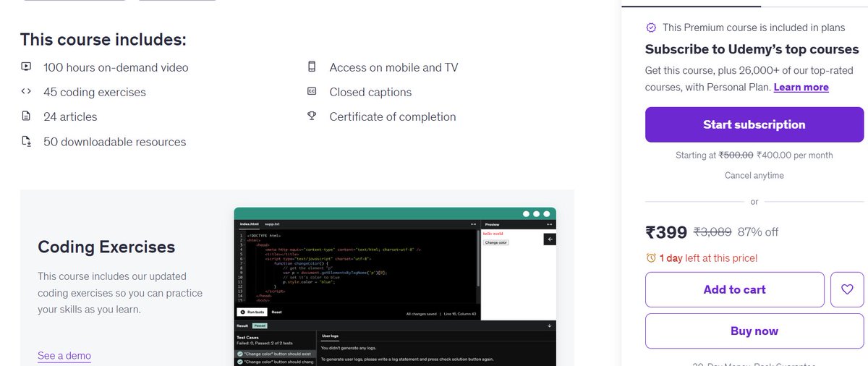Click the closed captions CC icon
This screenshot has width=868, height=366.
click(312, 92)
